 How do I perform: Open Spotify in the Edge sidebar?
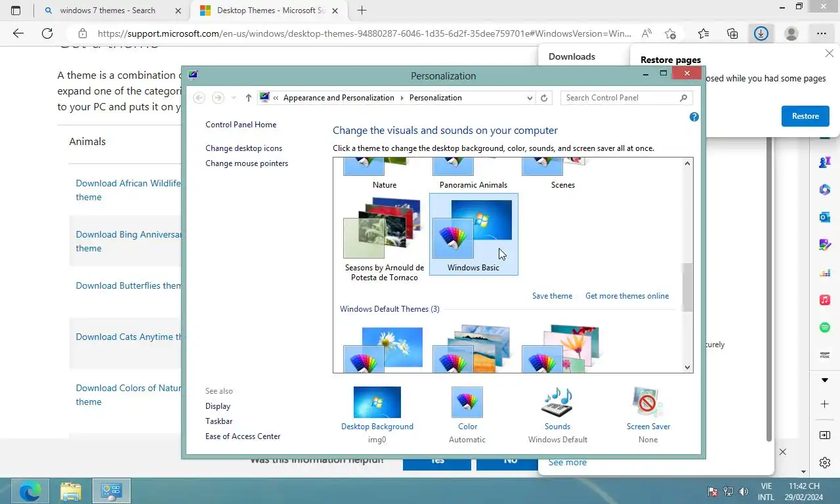click(825, 327)
